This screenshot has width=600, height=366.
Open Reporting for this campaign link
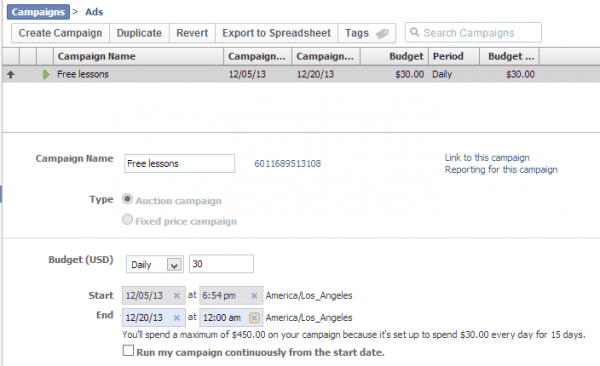[501, 169]
